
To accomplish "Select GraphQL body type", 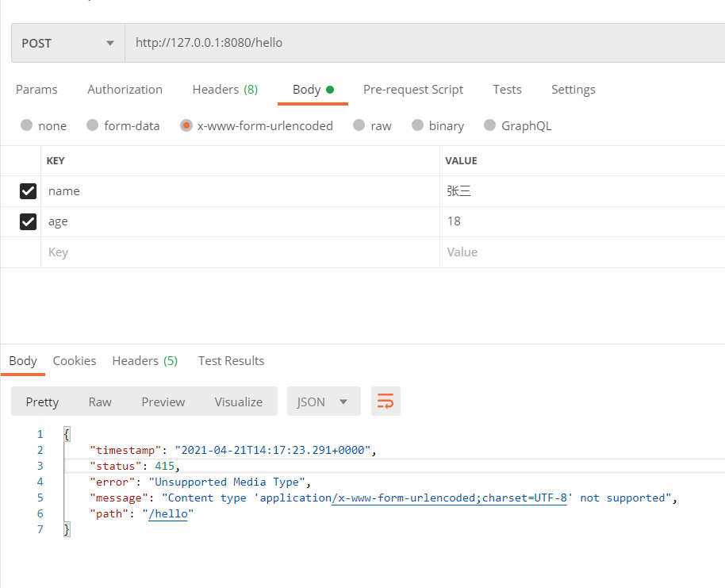I will tap(489, 125).
